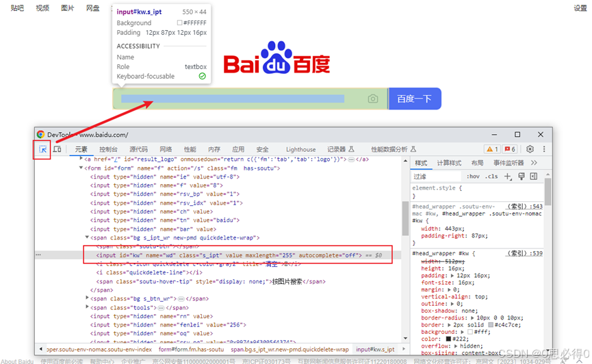Add new style rule plus icon
Viewport: 592px width, 364px height.
pos(508,177)
